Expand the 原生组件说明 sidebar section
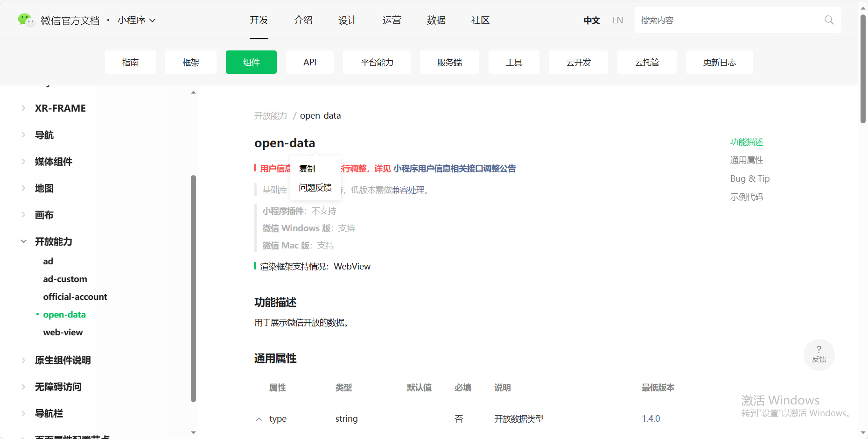868x439 pixels. pyautogui.click(x=23, y=360)
